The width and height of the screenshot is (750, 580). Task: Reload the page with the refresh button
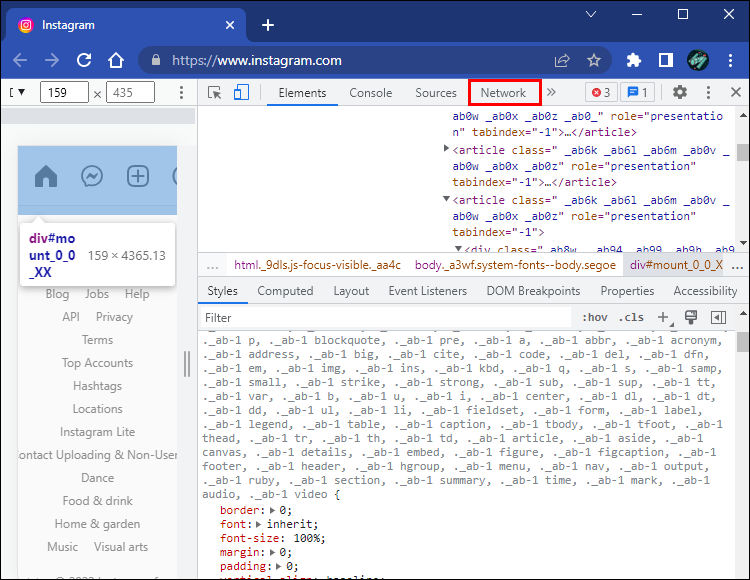[x=84, y=60]
